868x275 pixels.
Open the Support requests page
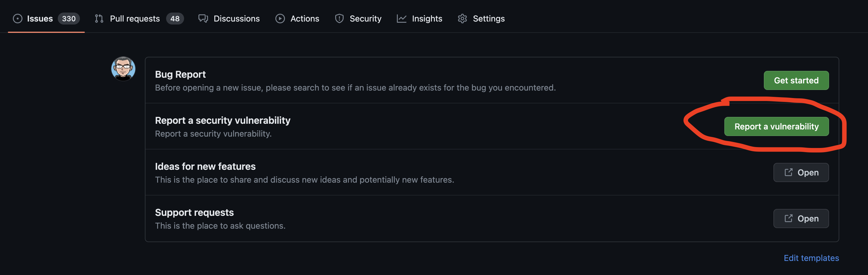point(801,219)
